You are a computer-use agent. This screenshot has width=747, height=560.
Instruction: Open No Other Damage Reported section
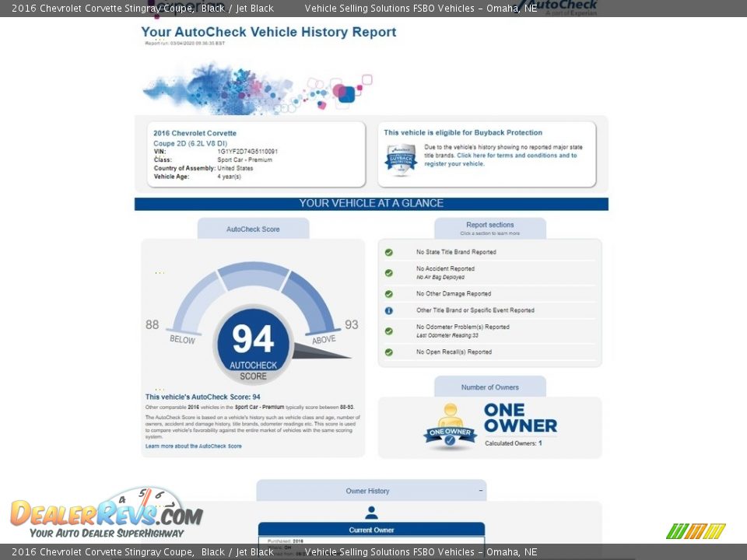(454, 294)
